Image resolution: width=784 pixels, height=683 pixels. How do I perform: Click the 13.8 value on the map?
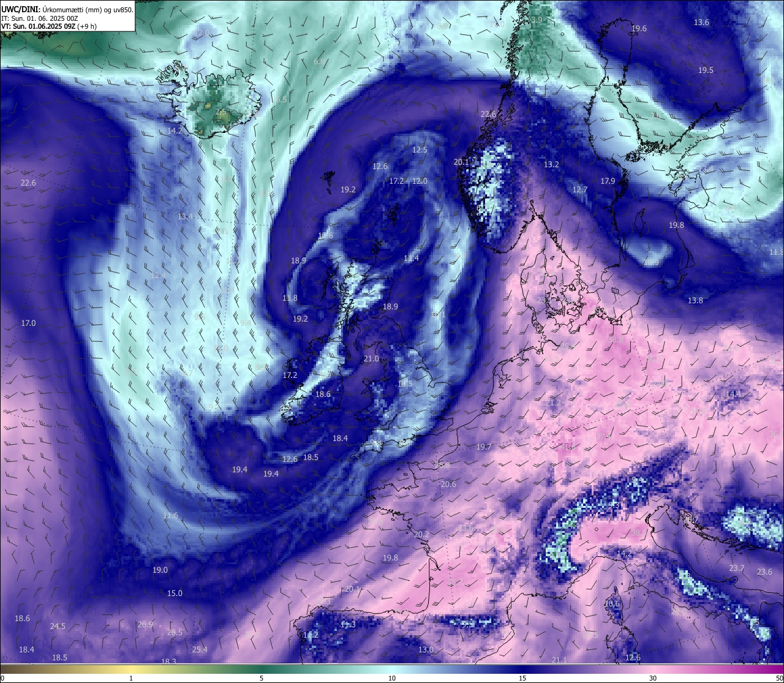695,301
